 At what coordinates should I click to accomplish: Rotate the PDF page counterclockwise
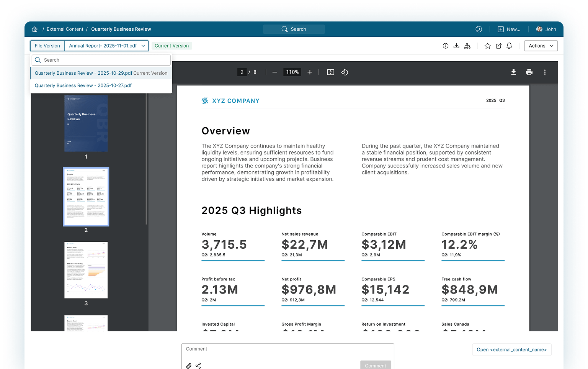344,72
